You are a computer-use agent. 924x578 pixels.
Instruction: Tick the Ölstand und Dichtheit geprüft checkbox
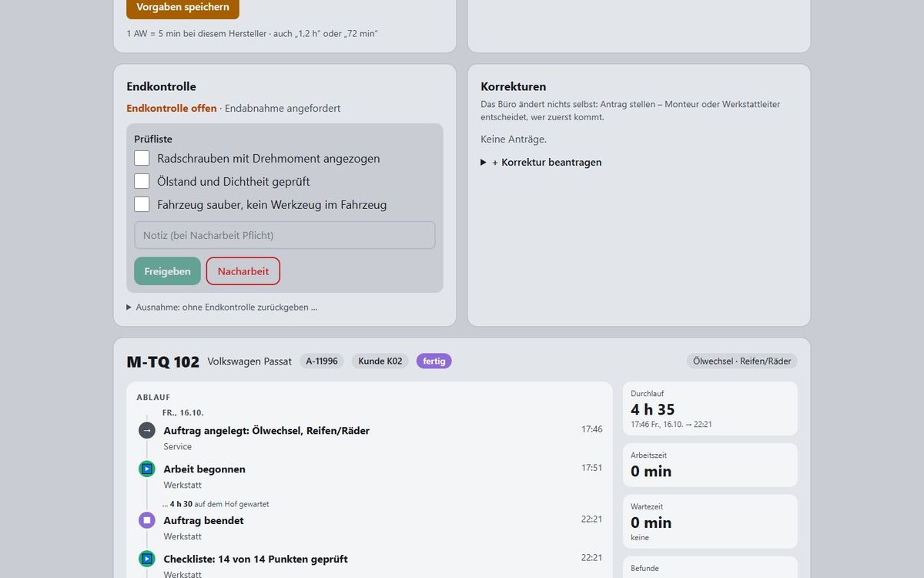pos(142,181)
